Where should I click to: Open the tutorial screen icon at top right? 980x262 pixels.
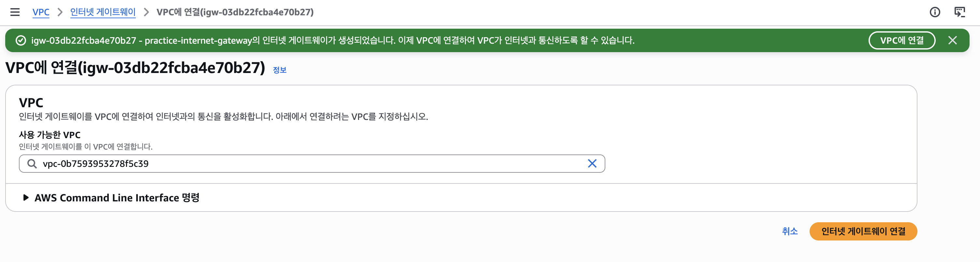click(x=960, y=12)
